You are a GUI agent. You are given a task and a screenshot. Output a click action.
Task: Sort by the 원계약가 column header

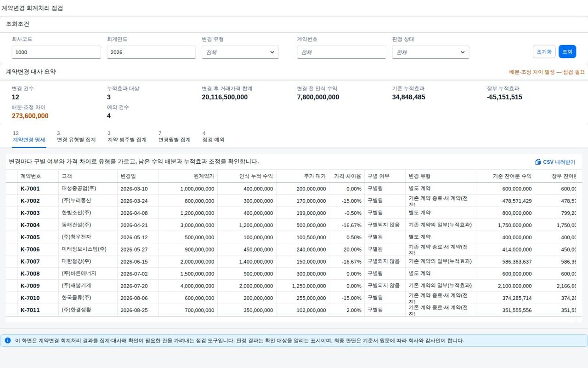tap(188, 176)
